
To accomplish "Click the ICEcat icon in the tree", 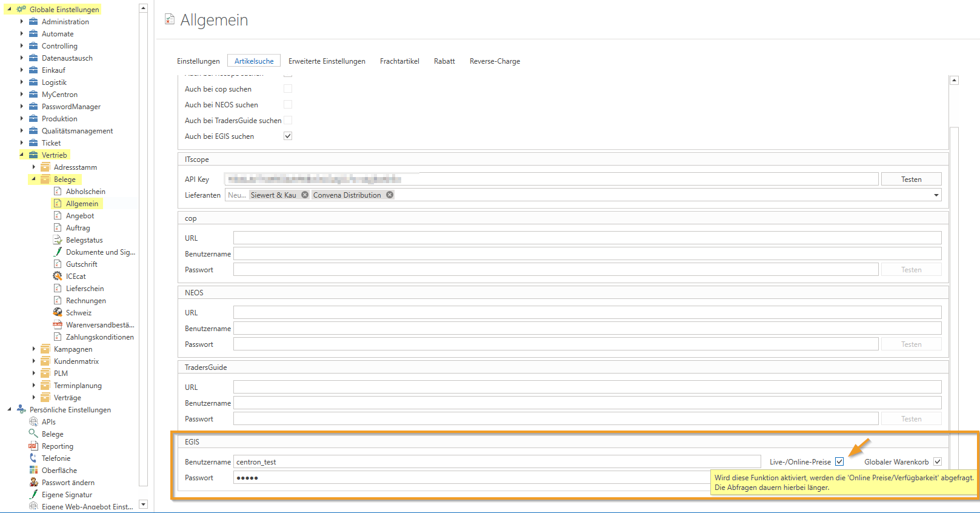I will (58, 277).
